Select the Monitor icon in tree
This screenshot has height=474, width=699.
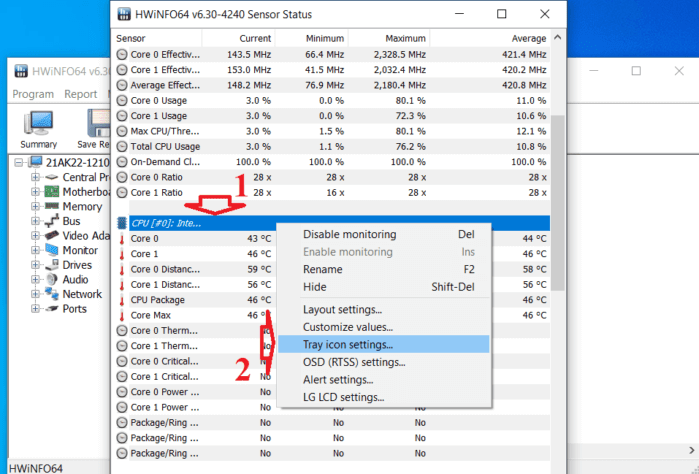click(x=52, y=250)
